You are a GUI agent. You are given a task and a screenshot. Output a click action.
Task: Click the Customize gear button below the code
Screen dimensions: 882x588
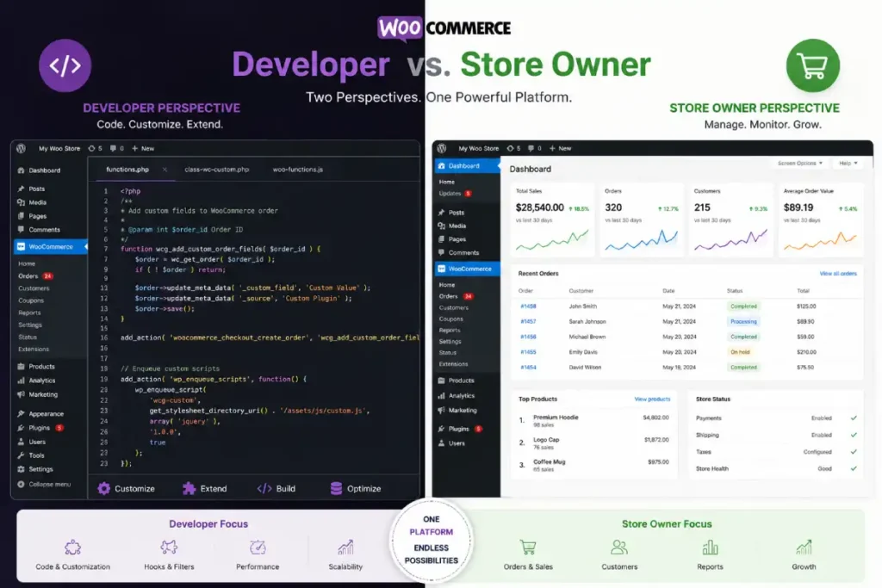click(x=126, y=488)
